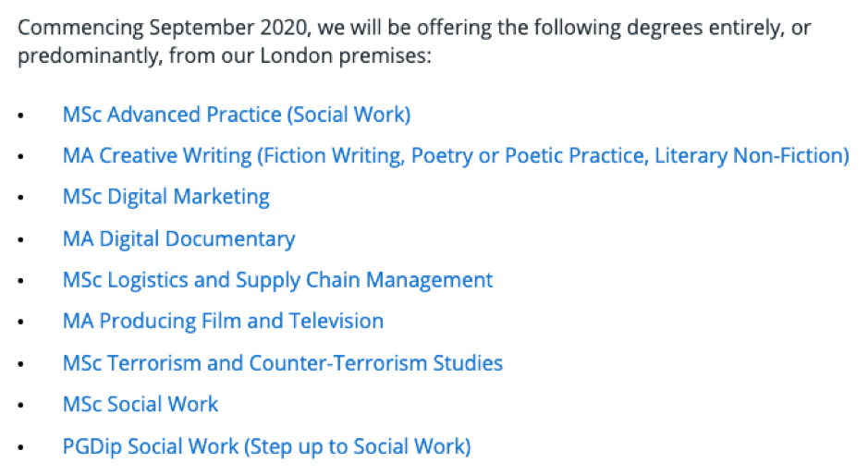This screenshot has height=475, width=868.
Task: Open PGDip Social Work (Step up) link
Action: [266, 446]
